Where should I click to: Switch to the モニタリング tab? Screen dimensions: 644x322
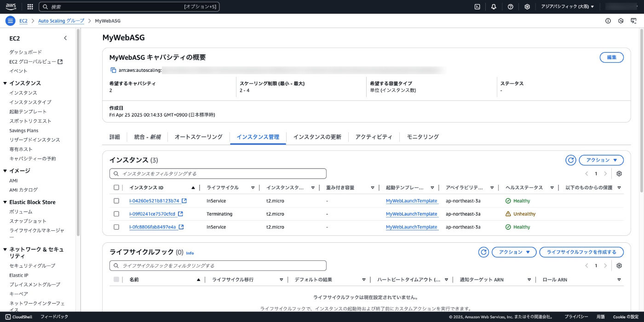click(x=423, y=137)
